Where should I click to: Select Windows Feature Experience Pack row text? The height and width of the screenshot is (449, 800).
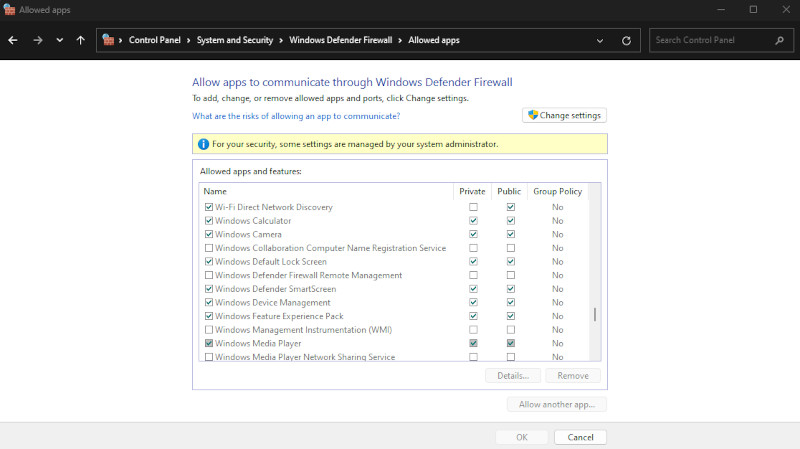pyautogui.click(x=279, y=316)
